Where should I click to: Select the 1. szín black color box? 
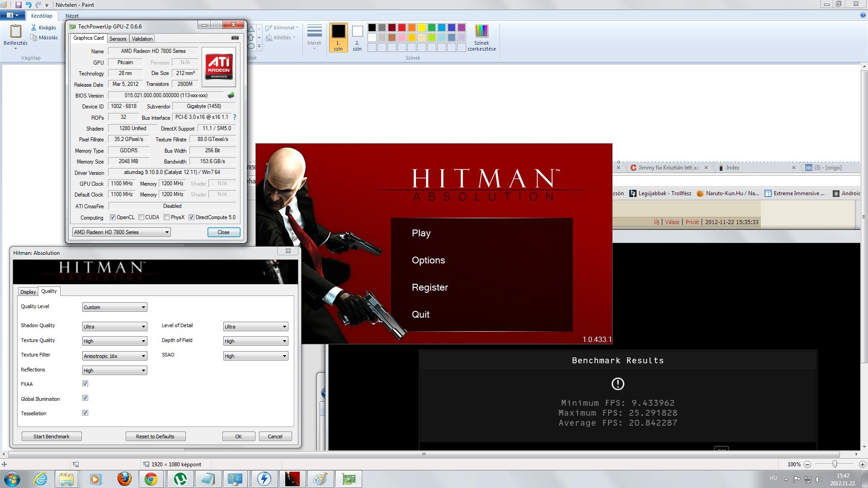tap(338, 37)
